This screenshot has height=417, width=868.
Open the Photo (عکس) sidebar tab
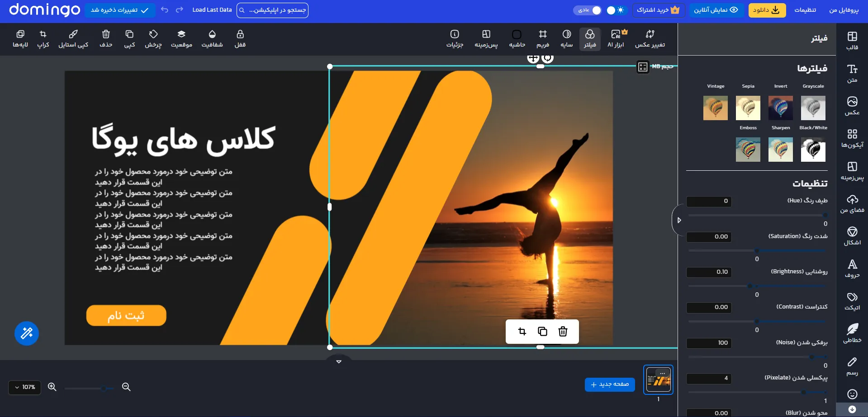pyautogui.click(x=852, y=106)
